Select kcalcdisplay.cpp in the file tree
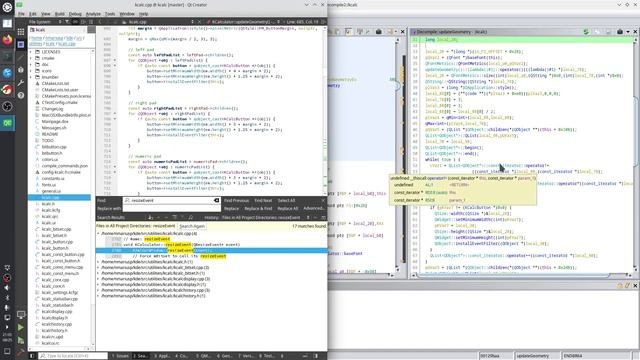 tap(57, 311)
